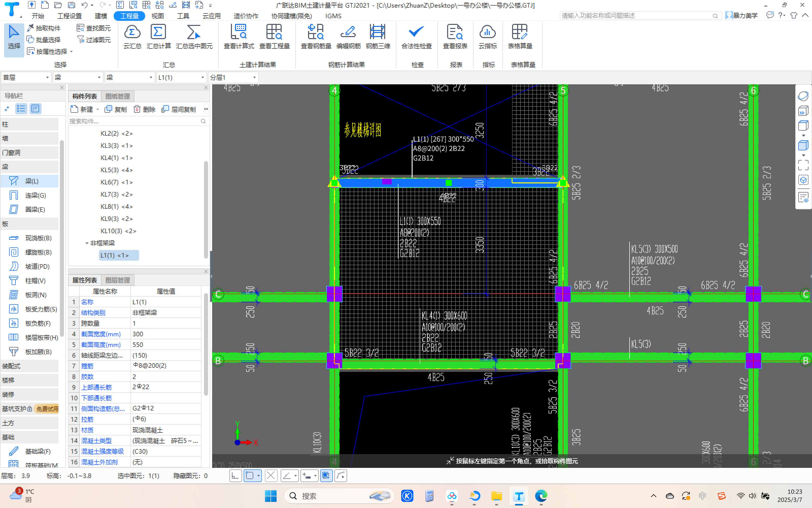Open the 视图 ribbon tab
The width and height of the screenshot is (812, 508).
pos(157,16)
